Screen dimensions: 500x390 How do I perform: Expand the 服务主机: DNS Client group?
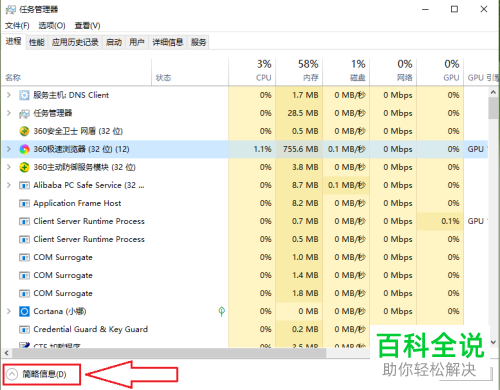(x=9, y=95)
